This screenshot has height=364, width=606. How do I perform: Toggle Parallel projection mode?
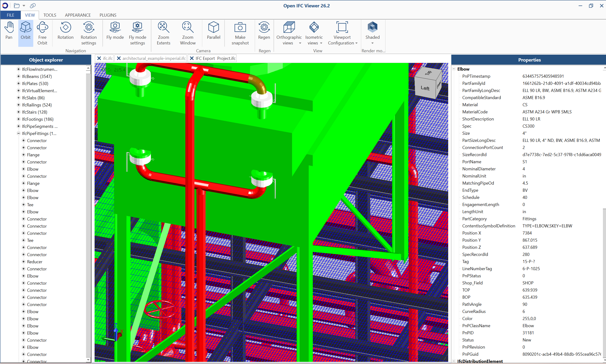[213, 31]
